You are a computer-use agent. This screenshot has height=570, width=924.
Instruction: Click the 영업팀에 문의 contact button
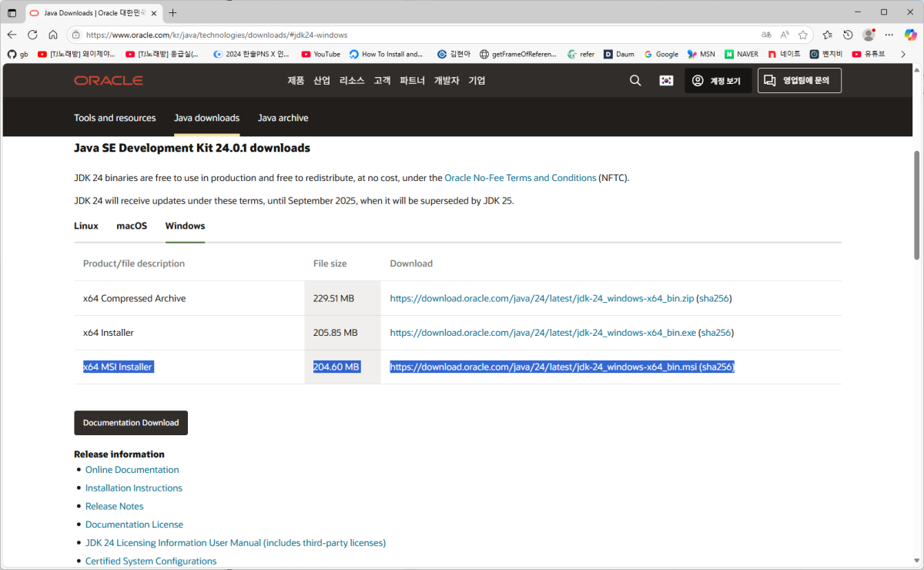[x=799, y=80]
